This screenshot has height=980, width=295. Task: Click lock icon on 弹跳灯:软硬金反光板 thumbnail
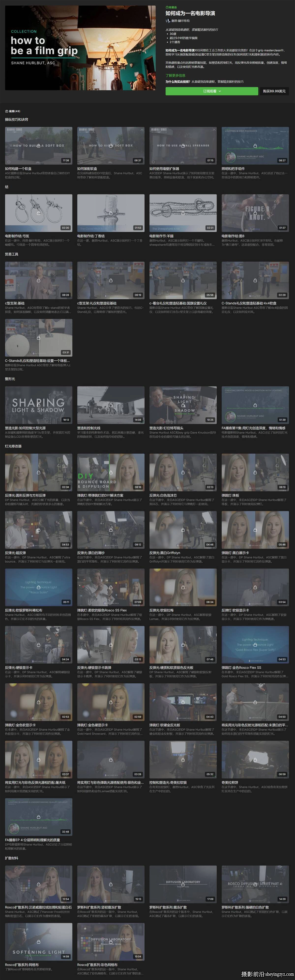[x=183, y=702]
